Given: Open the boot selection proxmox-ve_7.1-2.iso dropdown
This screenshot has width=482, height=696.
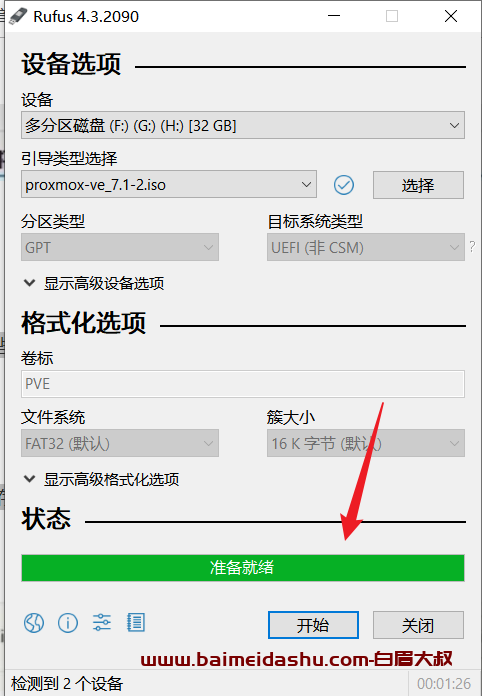Looking at the screenshot, I should [x=169, y=184].
